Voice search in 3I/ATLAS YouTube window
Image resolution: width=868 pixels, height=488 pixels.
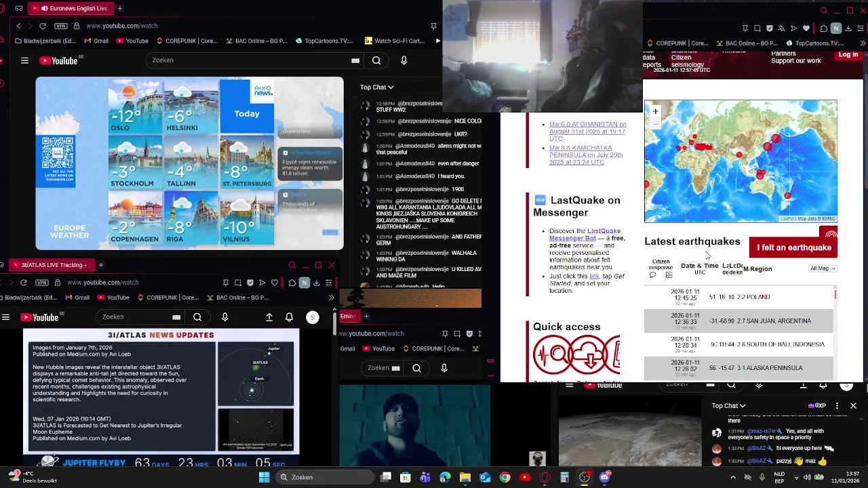point(225,317)
